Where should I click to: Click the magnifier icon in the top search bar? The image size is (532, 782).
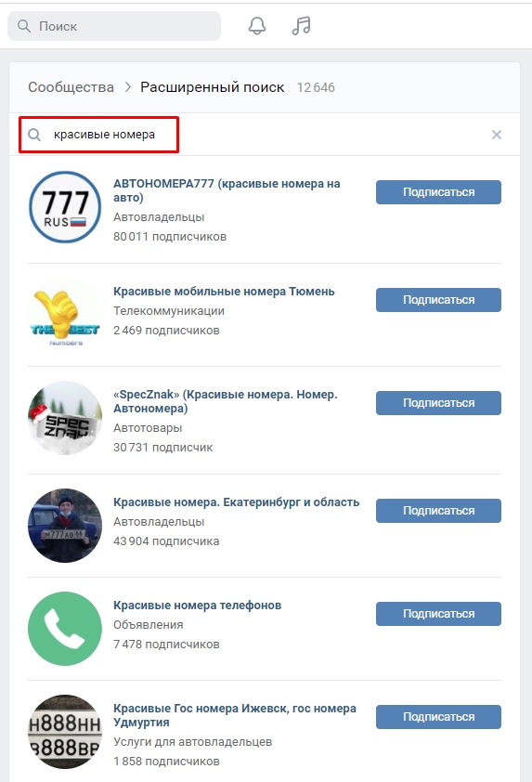(x=24, y=26)
